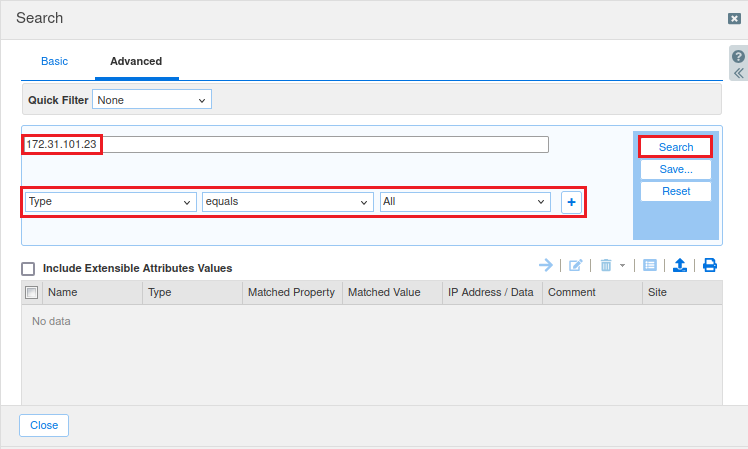748x449 pixels.
Task: Click the print icon
Action: pos(710,265)
